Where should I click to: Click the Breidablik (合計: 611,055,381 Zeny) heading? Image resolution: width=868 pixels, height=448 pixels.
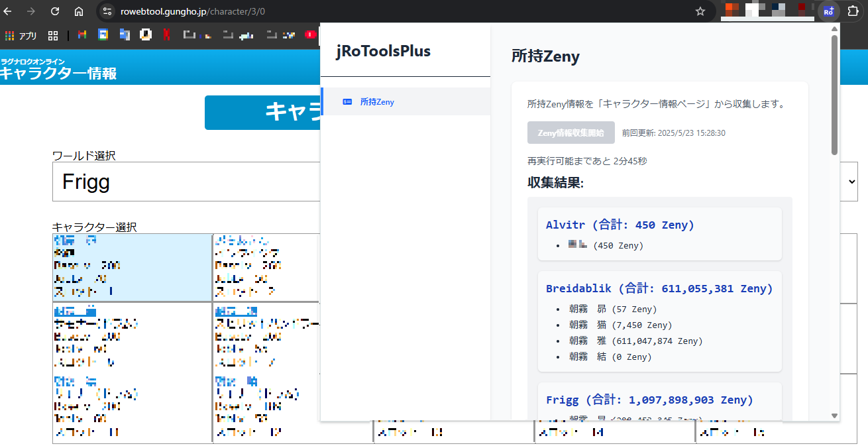(659, 288)
